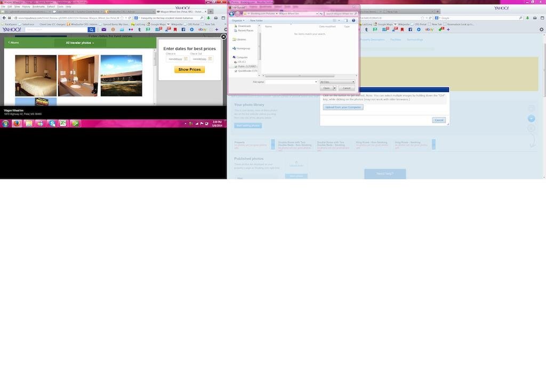Launch Firefox from the taskbar
Image resolution: width=546 pixels, height=392 pixels.
[17, 124]
